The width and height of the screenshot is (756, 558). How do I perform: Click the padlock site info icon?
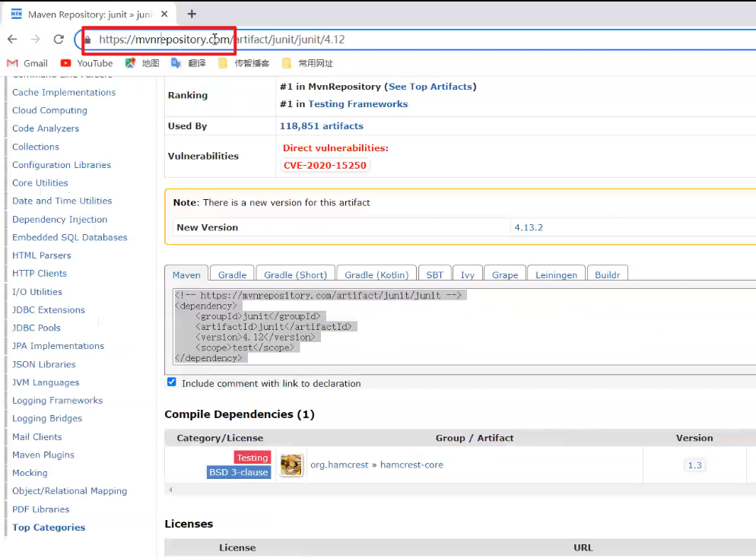click(x=87, y=40)
